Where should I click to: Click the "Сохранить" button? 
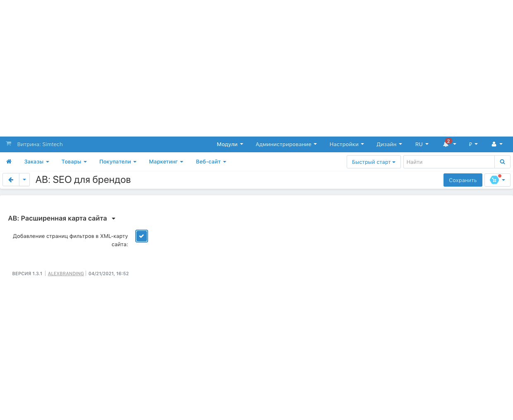point(463,180)
